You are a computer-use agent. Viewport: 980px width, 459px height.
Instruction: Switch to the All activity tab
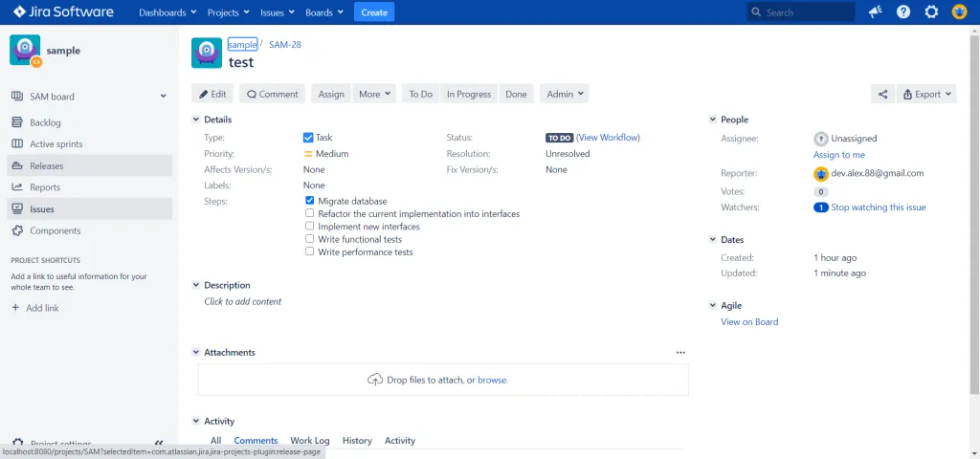[215, 440]
